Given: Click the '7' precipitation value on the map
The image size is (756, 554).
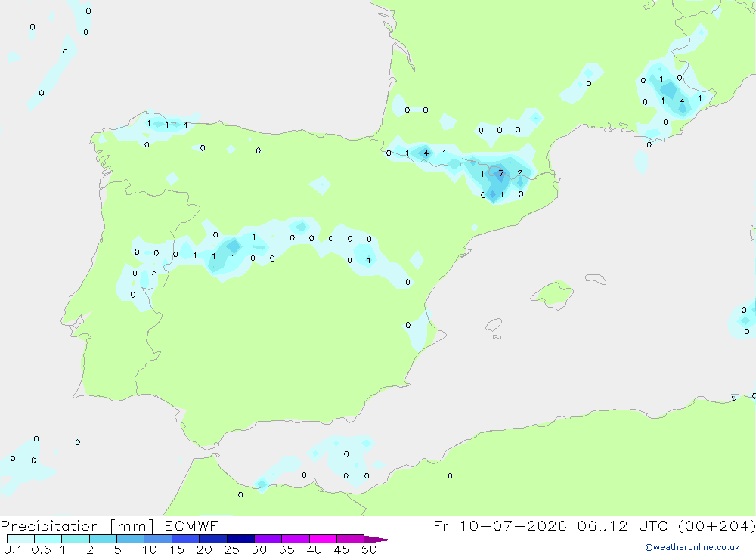Looking at the screenshot, I should [501, 173].
